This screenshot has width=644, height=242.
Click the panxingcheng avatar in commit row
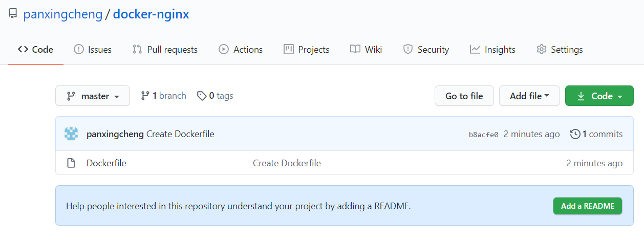71,134
